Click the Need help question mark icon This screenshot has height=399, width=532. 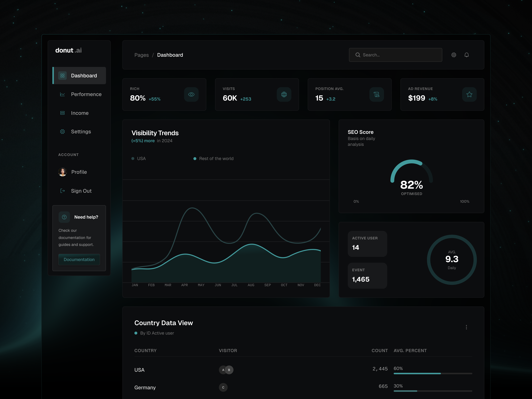[64, 217]
